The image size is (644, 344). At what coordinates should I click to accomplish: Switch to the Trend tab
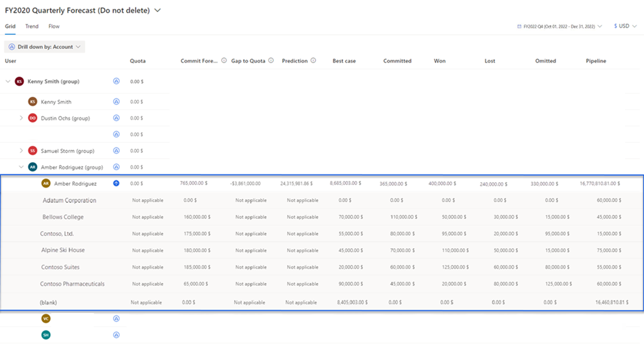coord(32,26)
